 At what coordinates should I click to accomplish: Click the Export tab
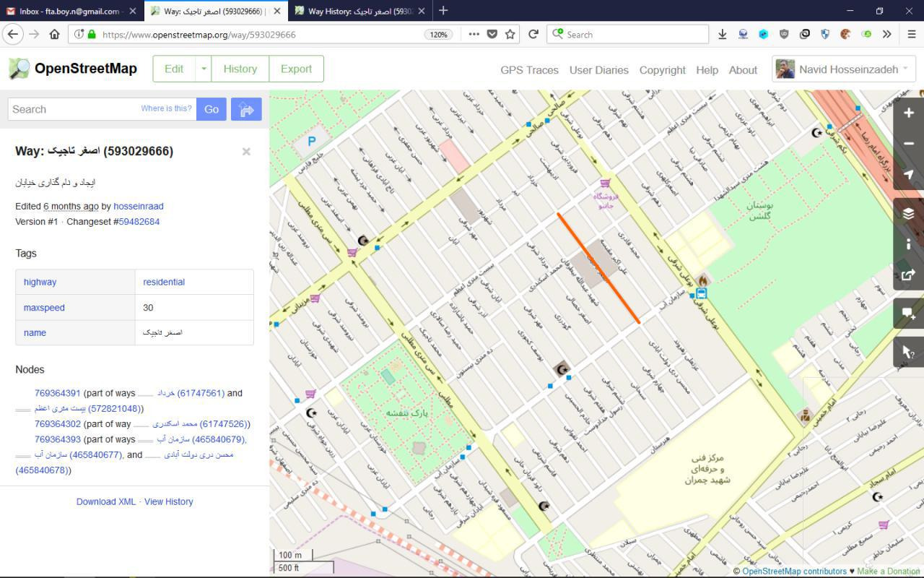tap(296, 69)
